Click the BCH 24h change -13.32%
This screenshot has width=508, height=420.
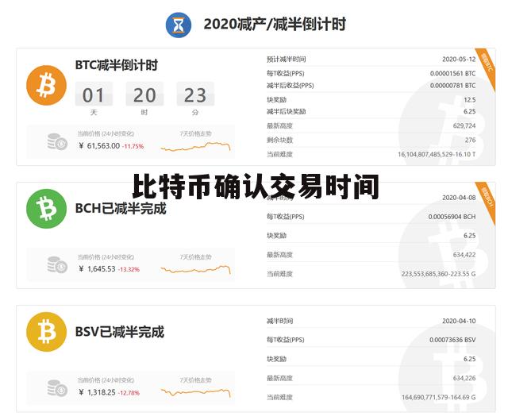click(x=129, y=270)
